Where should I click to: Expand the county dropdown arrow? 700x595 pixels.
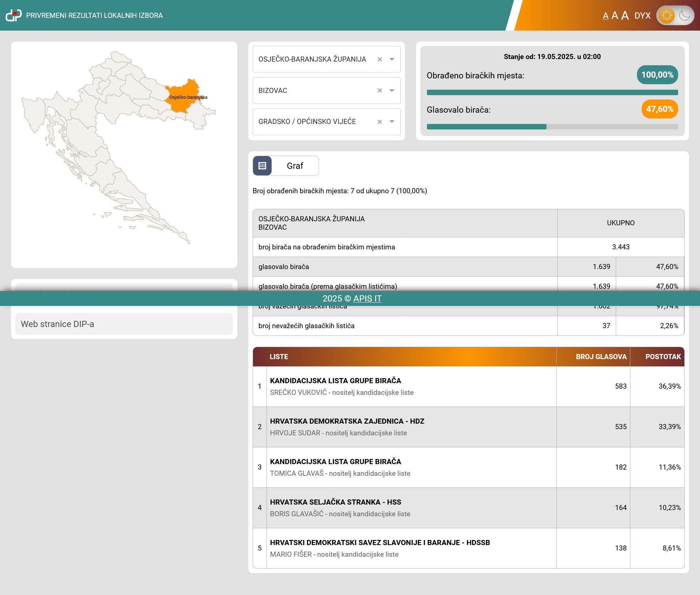(x=392, y=59)
